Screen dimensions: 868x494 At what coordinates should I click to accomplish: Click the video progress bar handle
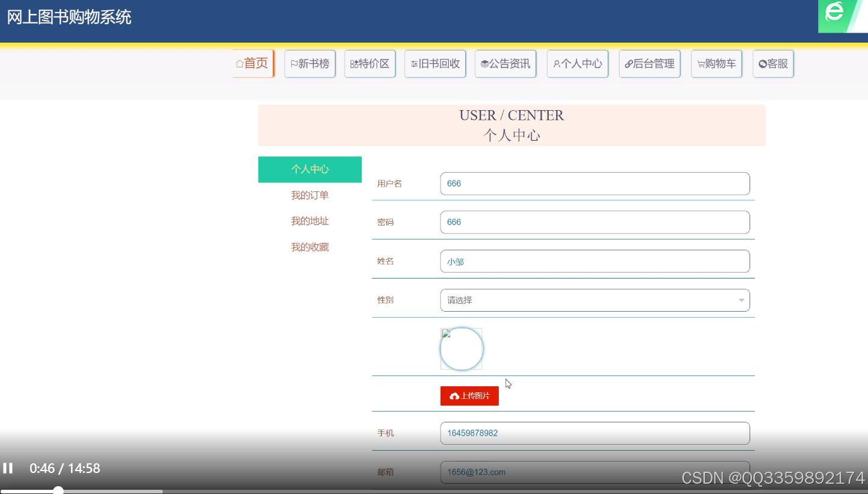[x=58, y=490]
